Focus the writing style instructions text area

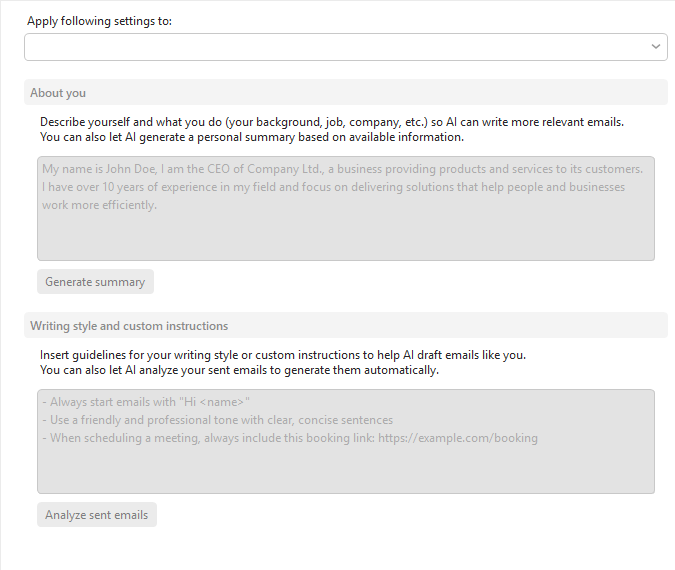[x=346, y=441]
